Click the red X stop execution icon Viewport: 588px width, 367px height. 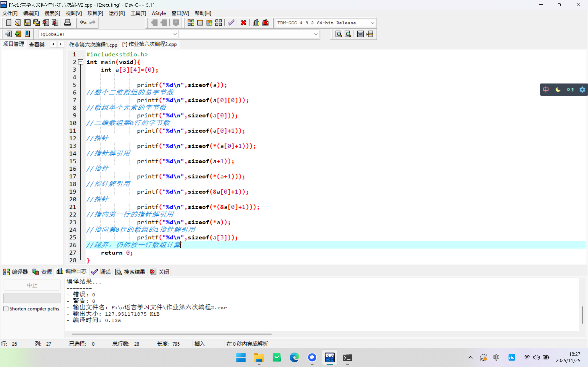tap(243, 22)
